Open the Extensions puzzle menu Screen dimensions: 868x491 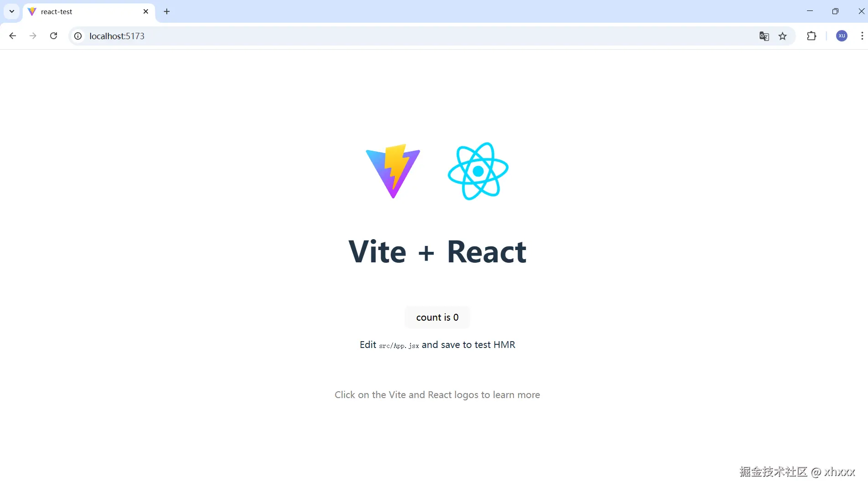pos(812,36)
